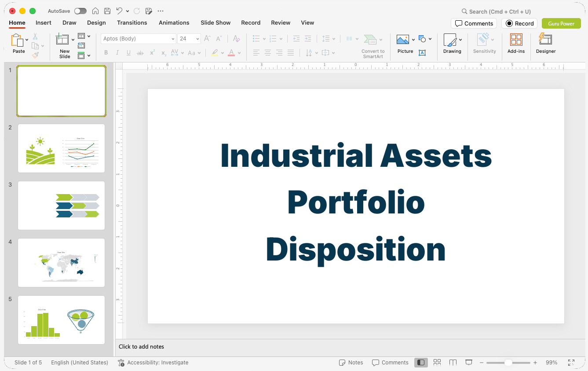Screen dimensions: 588x371
Task: Click the Decrease Font Size icon
Action: [x=219, y=39]
